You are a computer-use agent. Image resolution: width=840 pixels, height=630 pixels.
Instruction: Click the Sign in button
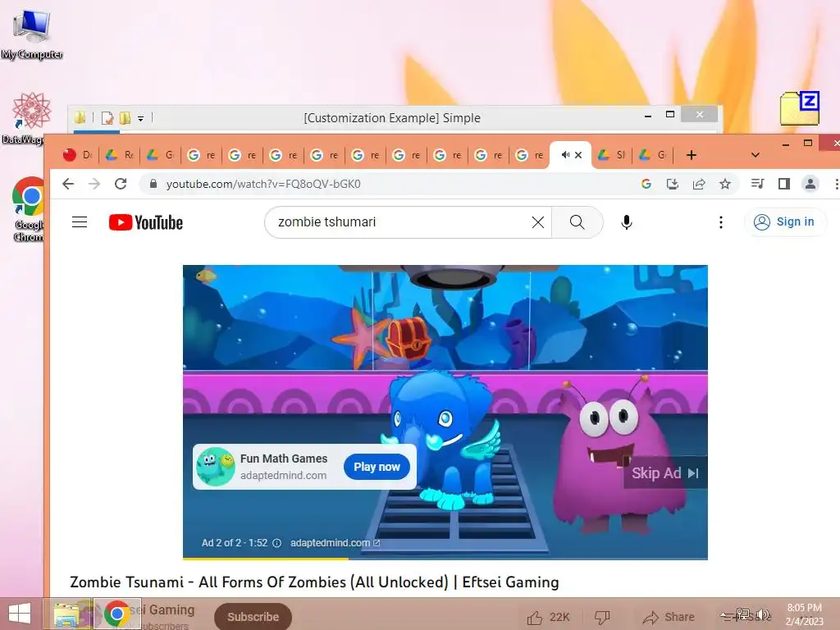point(785,221)
